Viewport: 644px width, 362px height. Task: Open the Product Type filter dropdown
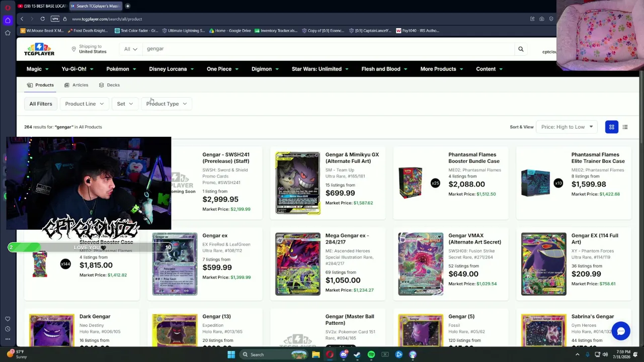pyautogui.click(x=167, y=104)
